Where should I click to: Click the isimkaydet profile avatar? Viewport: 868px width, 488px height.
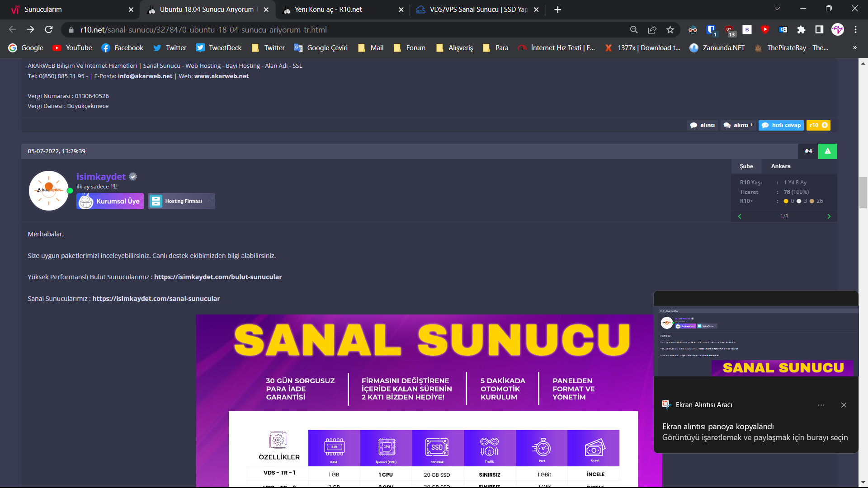pos(49,191)
